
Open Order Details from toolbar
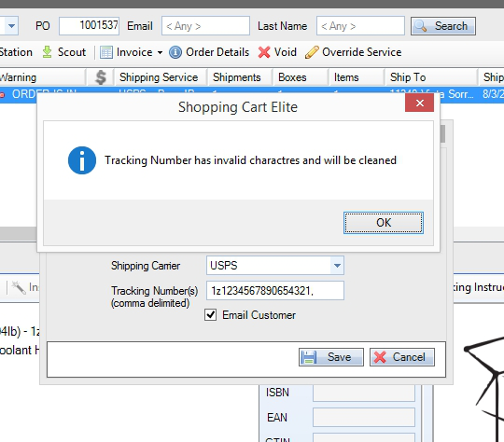(x=209, y=52)
